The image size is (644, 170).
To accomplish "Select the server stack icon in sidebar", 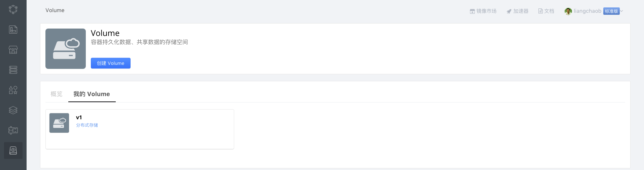I will point(13,70).
